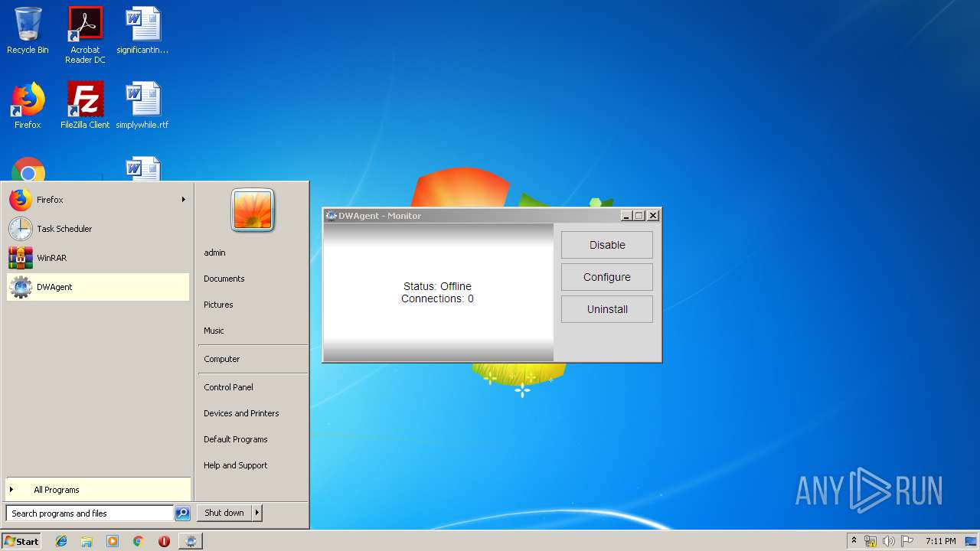Open Pictures from Start menu

[218, 305]
